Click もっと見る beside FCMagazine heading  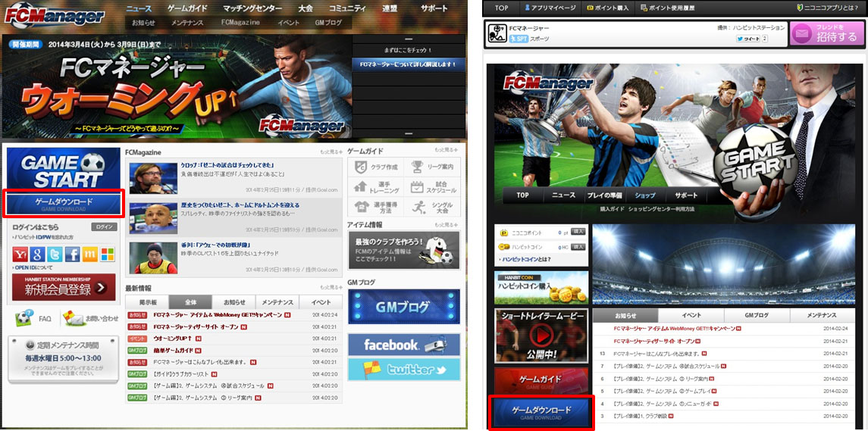tap(331, 151)
